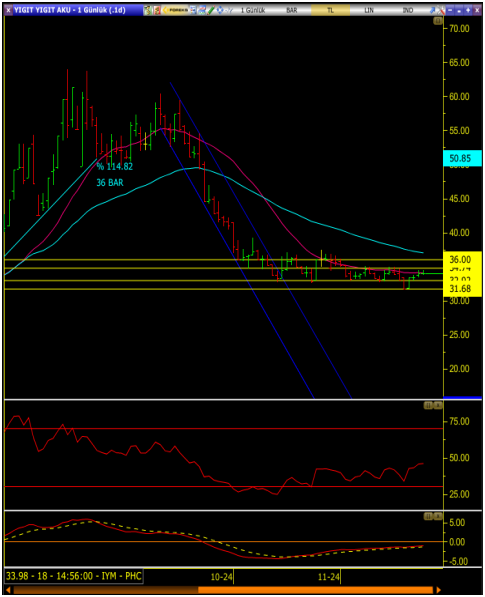Open the 1 Günlük period dropdown
Image resolution: width=485 pixels, height=597 pixels.
point(253,10)
